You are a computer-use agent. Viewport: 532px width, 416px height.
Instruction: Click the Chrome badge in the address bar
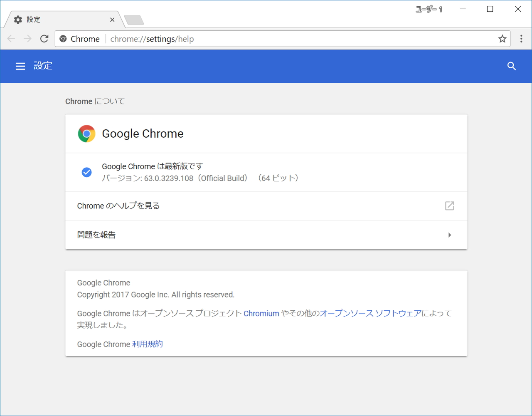pyautogui.click(x=79, y=38)
